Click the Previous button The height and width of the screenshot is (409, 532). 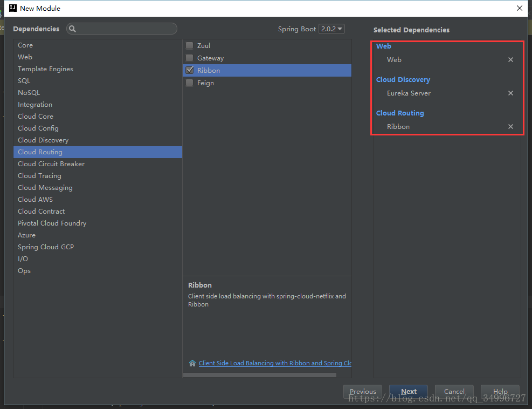pos(363,392)
